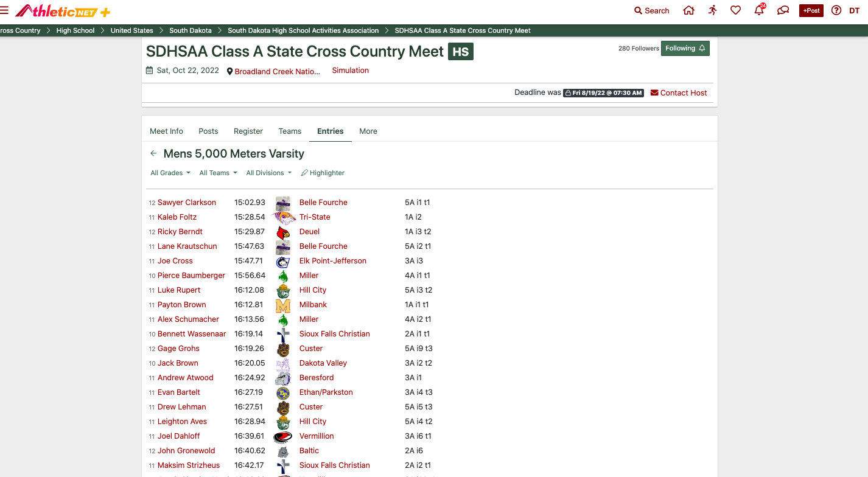Open Broadland Creek location link
Image resolution: width=868 pixels, height=477 pixels.
pyautogui.click(x=273, y=71)
